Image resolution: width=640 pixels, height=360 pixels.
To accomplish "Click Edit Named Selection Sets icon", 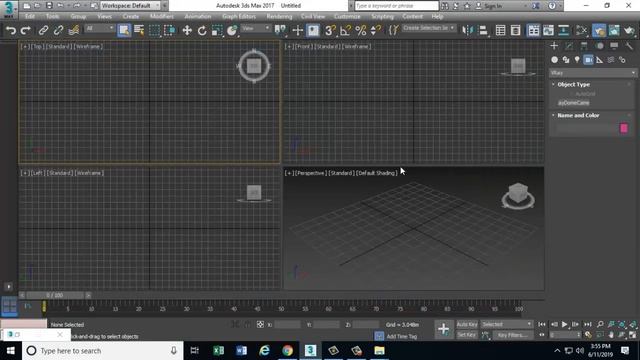I will [393, 30].
